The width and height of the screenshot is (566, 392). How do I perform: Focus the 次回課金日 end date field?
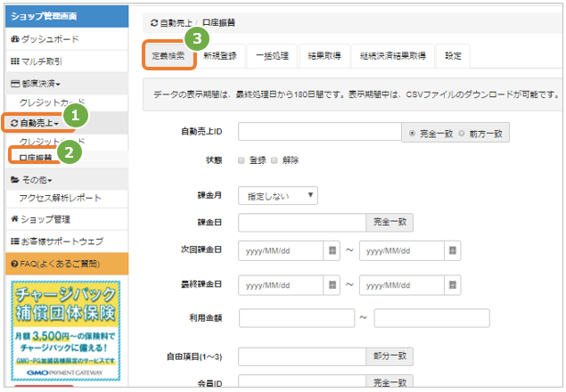pos(401,251)
